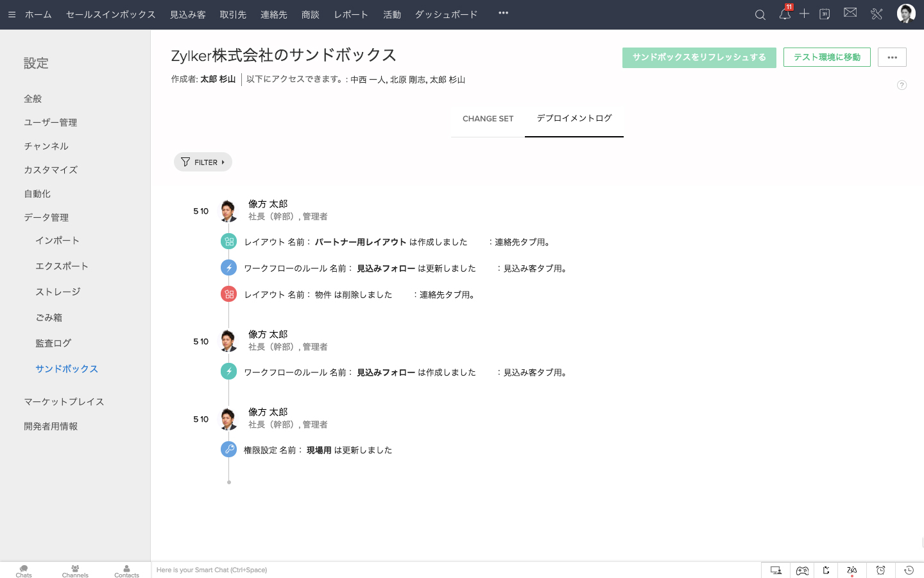Click 現場用 permission log entry name
The image size is (924, 578).
(x=319, y=450)
